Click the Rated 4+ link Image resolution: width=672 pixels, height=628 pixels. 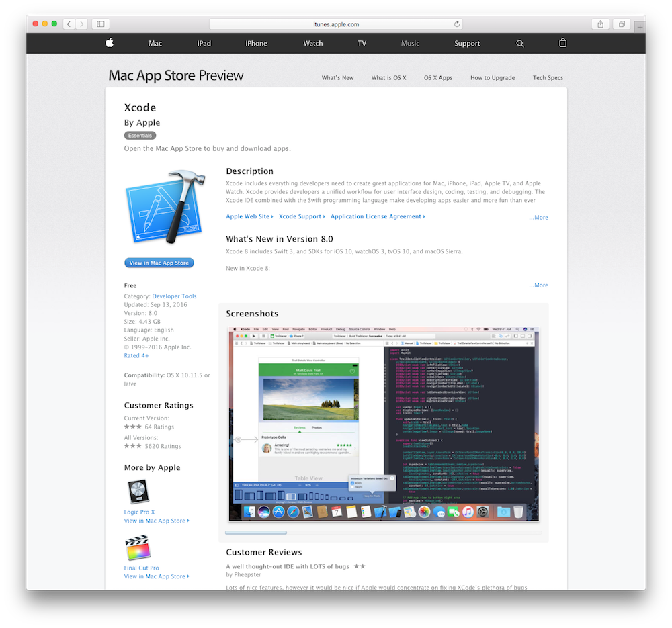pyautogui.click(x=136, y=355)
